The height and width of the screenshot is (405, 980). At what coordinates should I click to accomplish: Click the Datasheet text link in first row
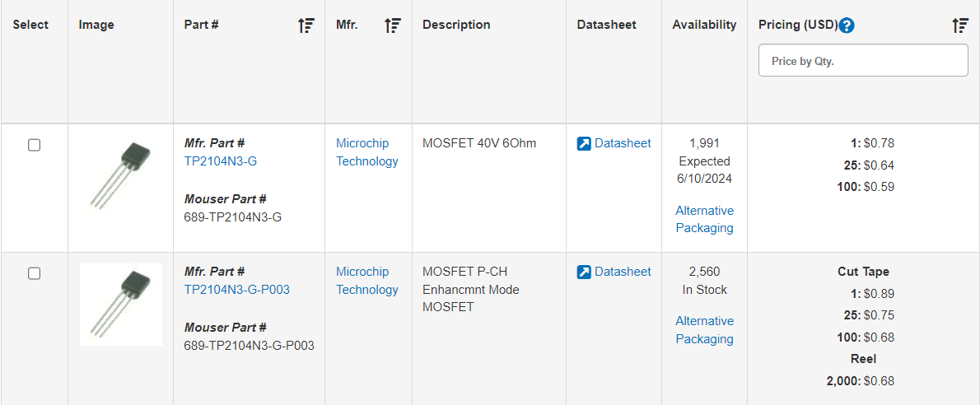pos(623,143)
